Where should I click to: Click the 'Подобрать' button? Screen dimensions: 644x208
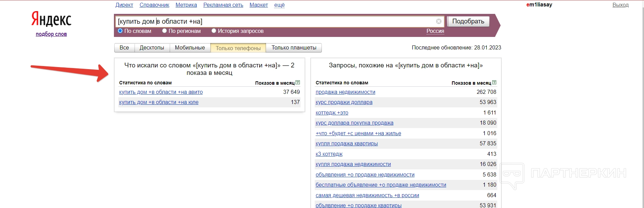(468, 21)
